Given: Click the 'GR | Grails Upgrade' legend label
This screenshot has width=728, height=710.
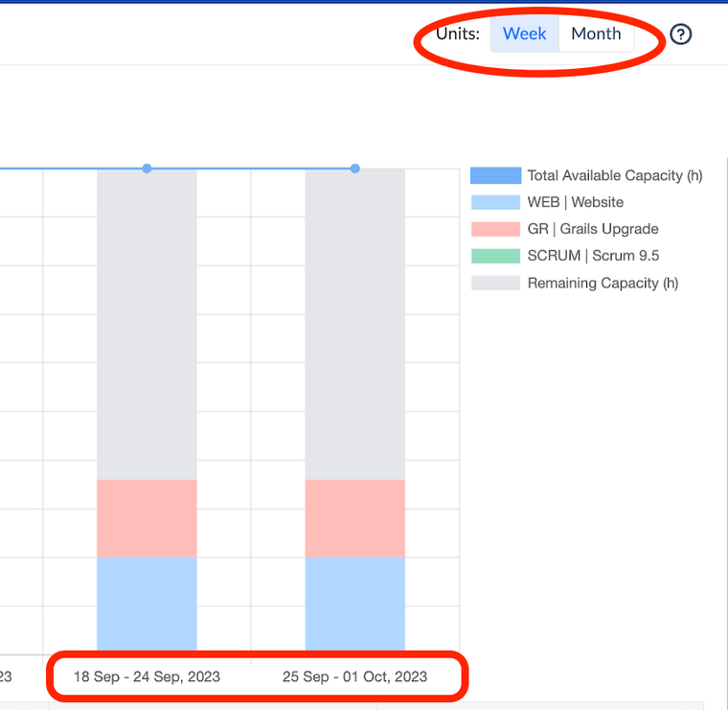Looking at the screenshot, I should 593,229.
